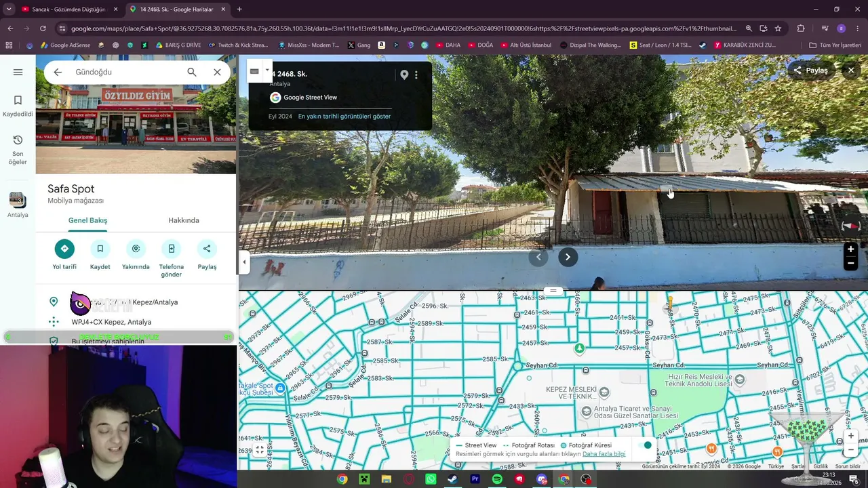Open the Chrome extensions puzzle icon

(801, 28)
